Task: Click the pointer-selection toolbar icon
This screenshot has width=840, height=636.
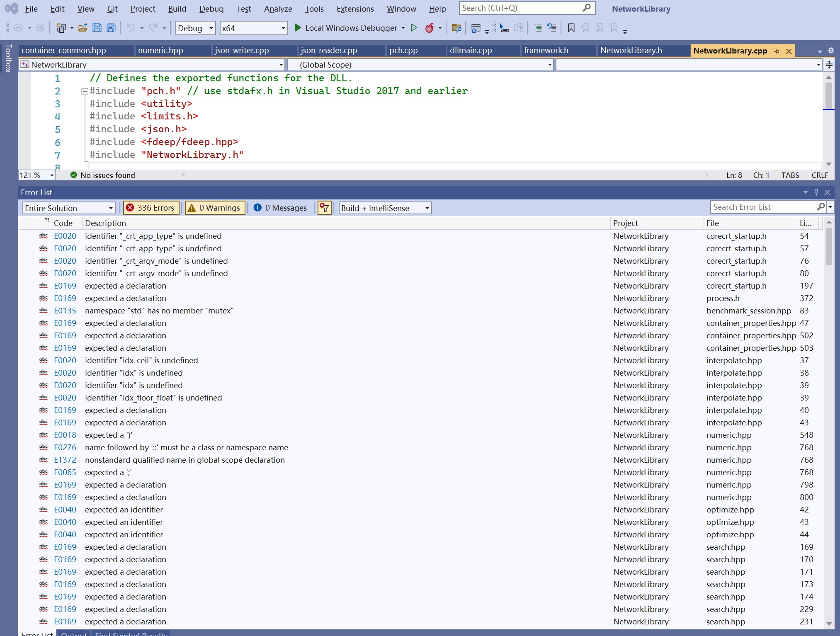Action: (504, 28)
